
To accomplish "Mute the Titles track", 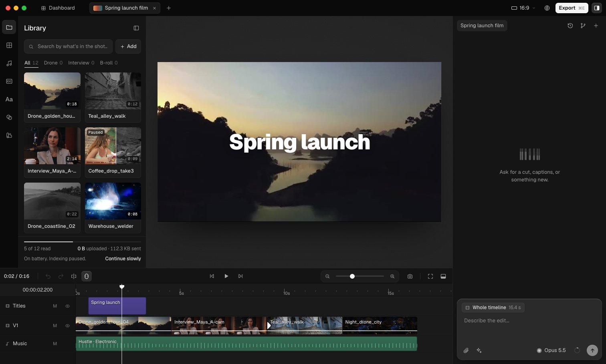I will point(55,306).
